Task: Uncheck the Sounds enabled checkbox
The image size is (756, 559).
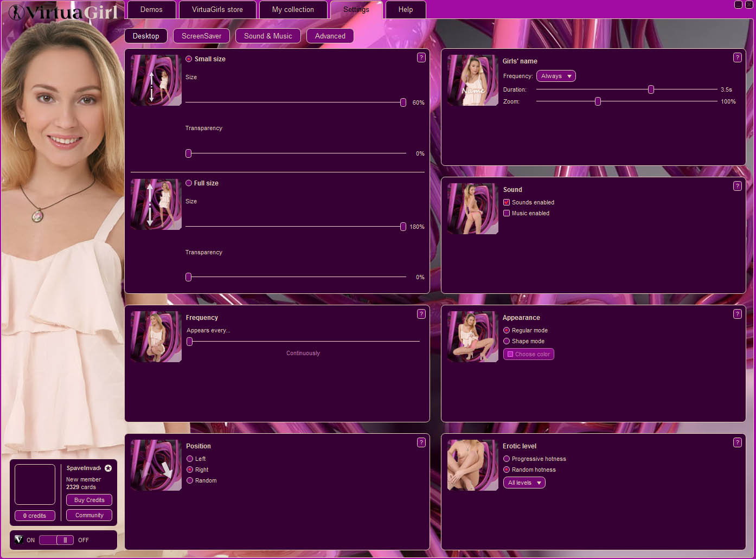Action: [507, 202]
